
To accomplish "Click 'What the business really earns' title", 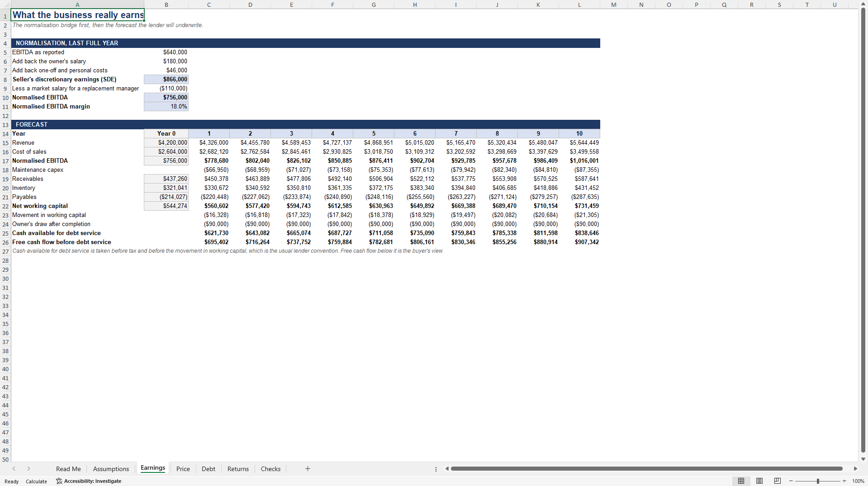I will coord(78,15).
